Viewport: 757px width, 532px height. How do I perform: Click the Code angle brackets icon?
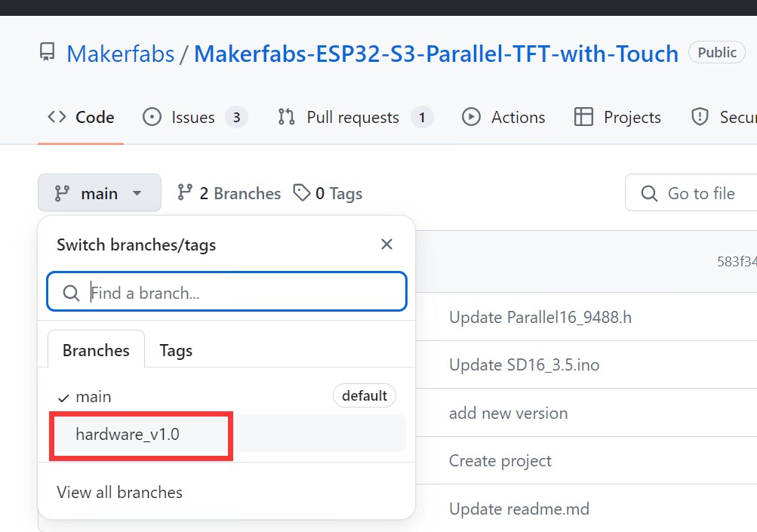57,117
